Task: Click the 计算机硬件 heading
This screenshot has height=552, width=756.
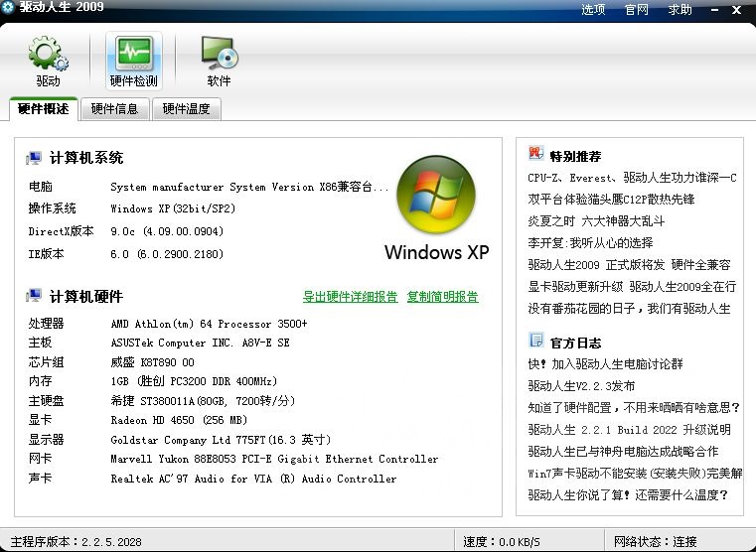Action: tap(86, 296)
